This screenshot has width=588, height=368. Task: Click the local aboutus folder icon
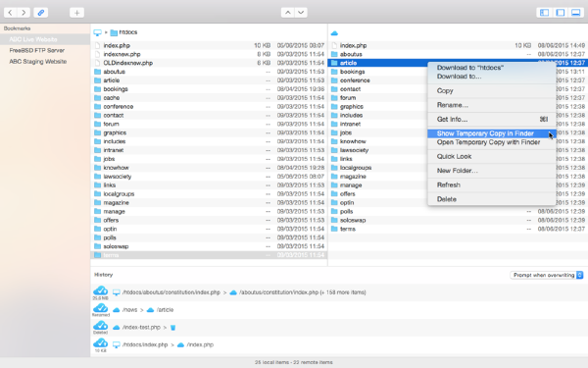coord(97,72)
